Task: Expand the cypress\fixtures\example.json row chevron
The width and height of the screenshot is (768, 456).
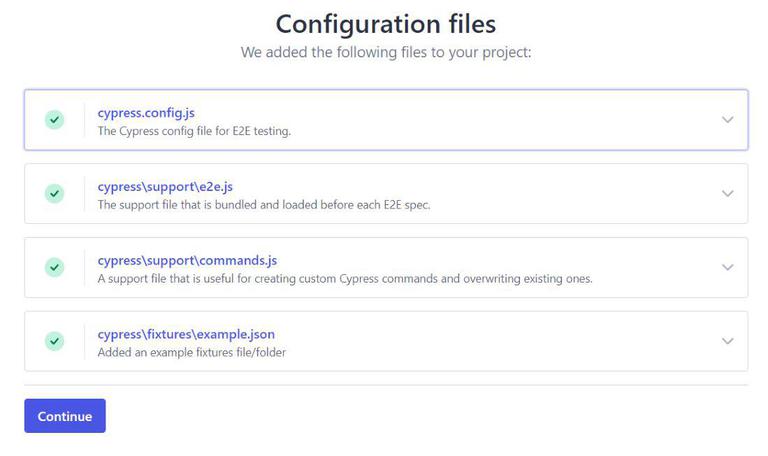Action: (x=727, y=341)
